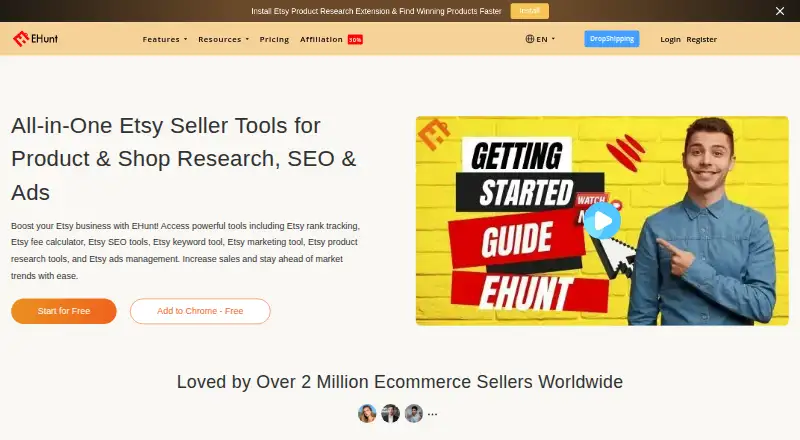This screenshot has width=800, height=440.
Task: Click the DropShipping button
Action: [612, 39]
